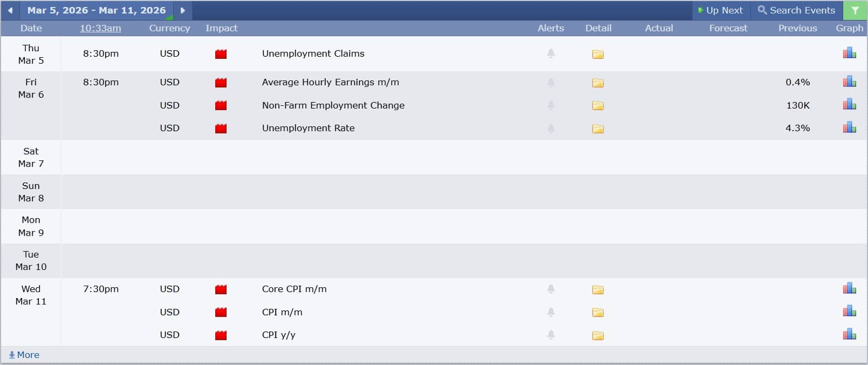
Task: Toggle alert bell for Unemployment Claims
Action: tap(551, 53)
